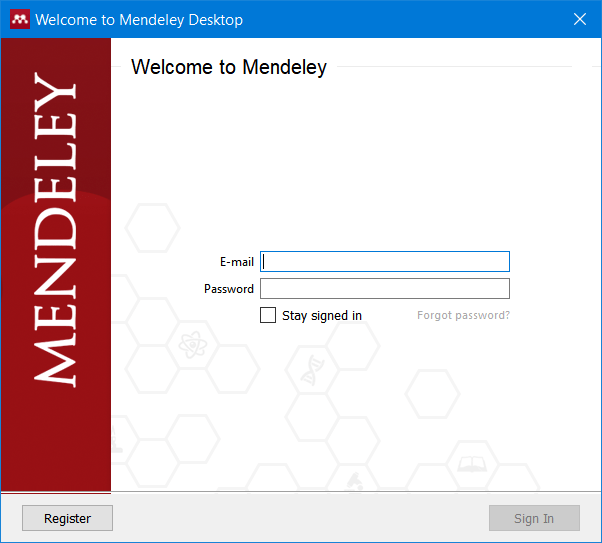602x543 pixels.
Task: Click the empty hexagon above the E-mail label
Action: (x=152, y=228)
